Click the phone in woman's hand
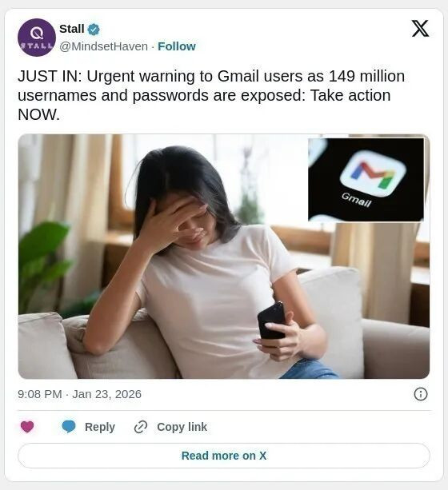The image size is (448, 490). [x=271, y=321]
